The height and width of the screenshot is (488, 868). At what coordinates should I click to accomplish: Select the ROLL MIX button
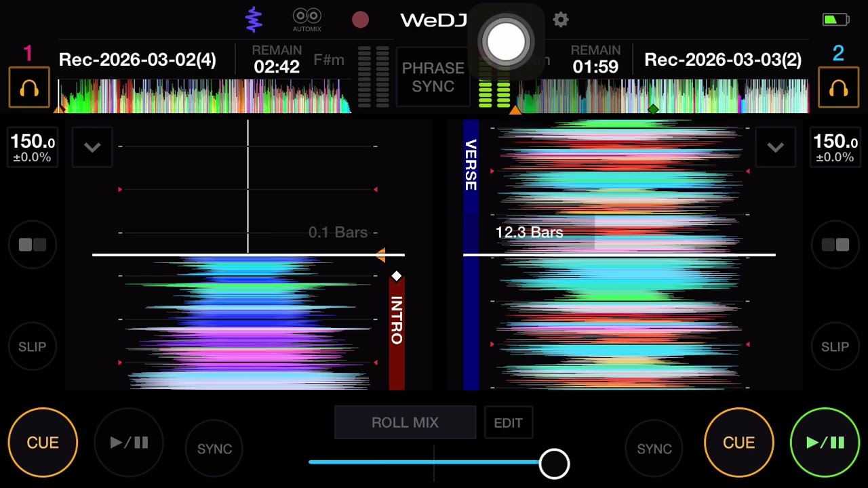point(405,422)
